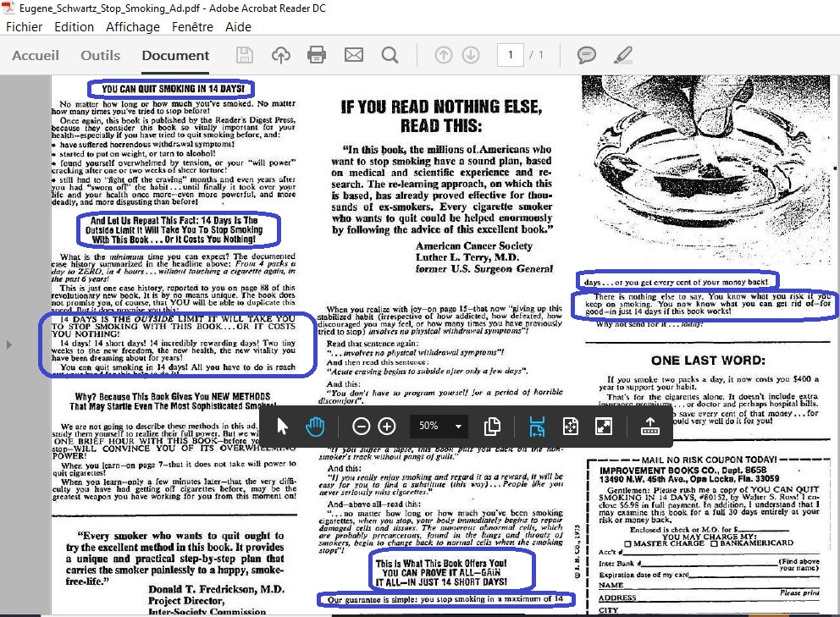
Task: Open the 50% zoom level dropdown
Action: (x=458, y=427)
